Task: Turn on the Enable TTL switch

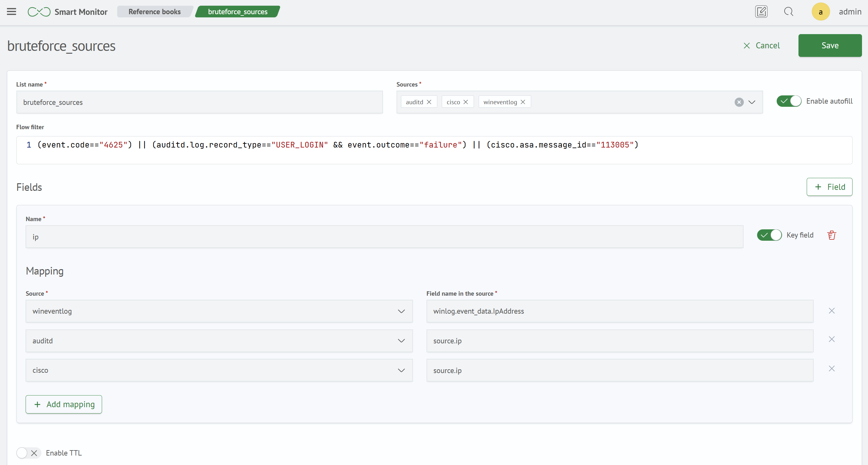Action: click(29, 453)
